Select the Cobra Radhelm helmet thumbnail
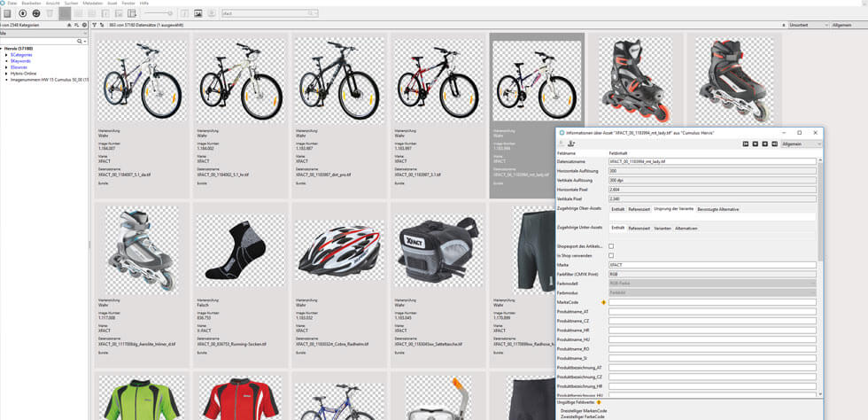Image resolution: width=868 pixels, height=420 pixels. click(338, 251)
